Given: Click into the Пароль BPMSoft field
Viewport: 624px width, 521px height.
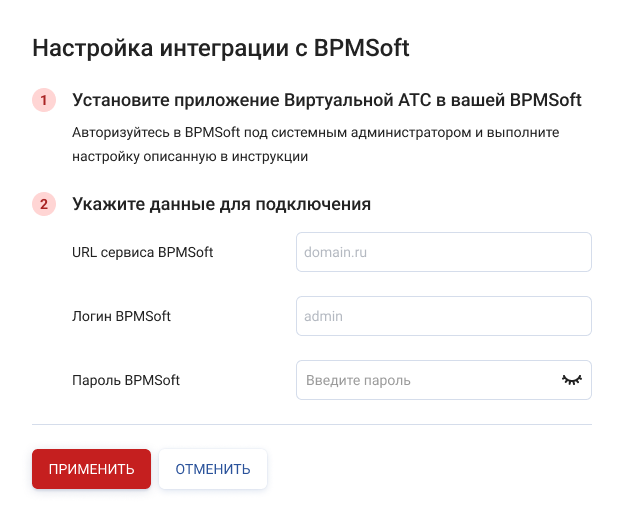Looking at the screenshot, I should [425, 380].
